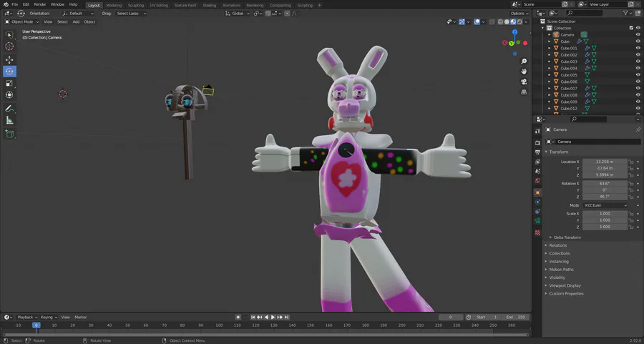644x344 pixels.
Task: Switch to Rendered viewport shading
Action: 519,21
